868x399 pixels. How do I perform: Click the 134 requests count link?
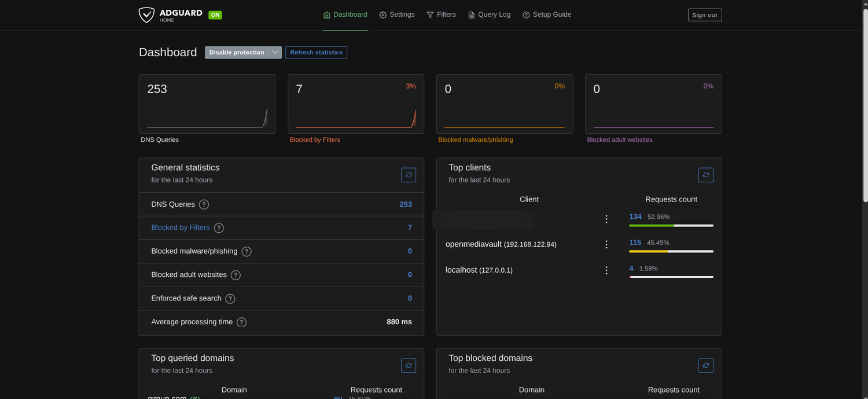[635, 217]
